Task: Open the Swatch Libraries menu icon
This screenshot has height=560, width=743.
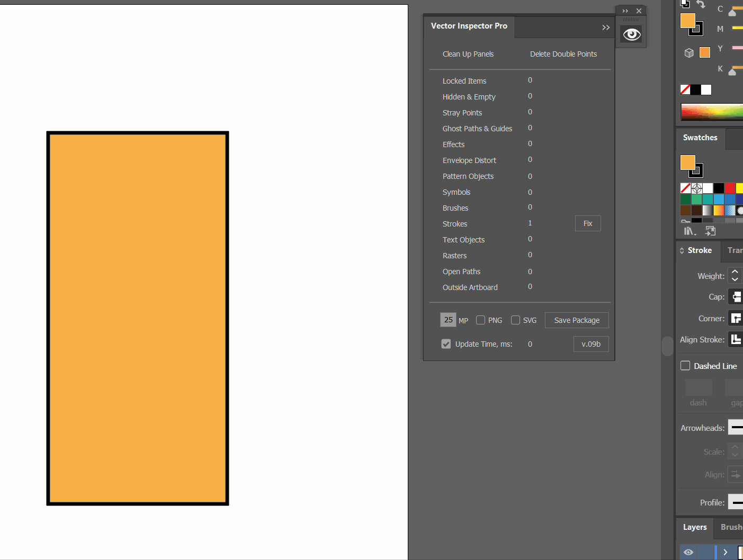Action: [x=690, y=231]
